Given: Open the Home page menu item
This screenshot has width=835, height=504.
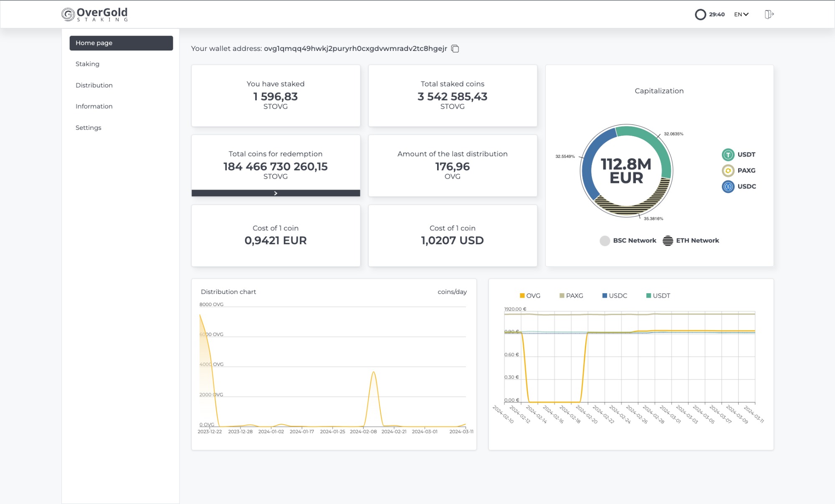Looking at the screenshot, I should tap(121, 43).
